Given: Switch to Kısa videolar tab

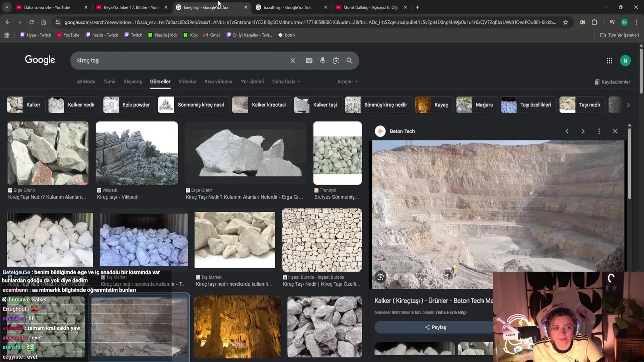Looking at the screenshot, I should click(218, 82).
